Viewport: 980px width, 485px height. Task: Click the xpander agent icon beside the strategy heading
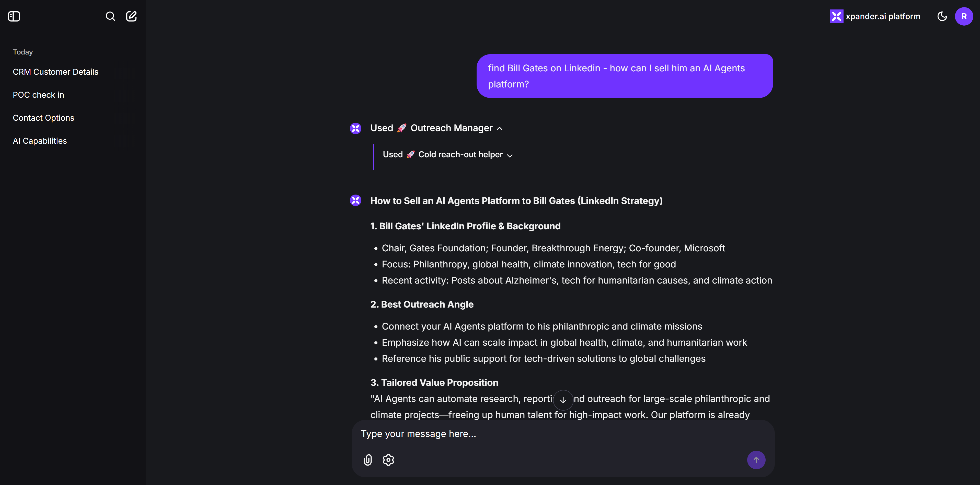(355, 200)
